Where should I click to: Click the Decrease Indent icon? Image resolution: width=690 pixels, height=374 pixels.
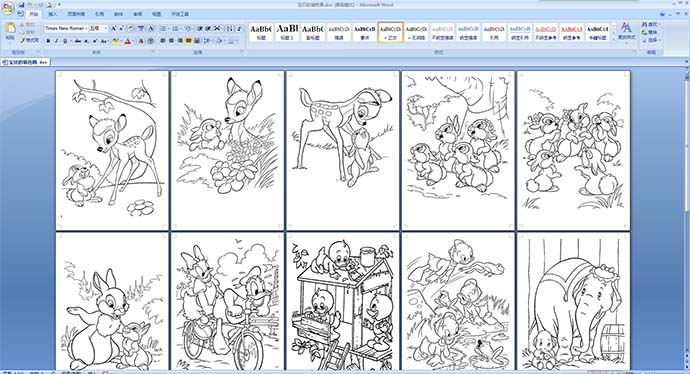[200, 28]
